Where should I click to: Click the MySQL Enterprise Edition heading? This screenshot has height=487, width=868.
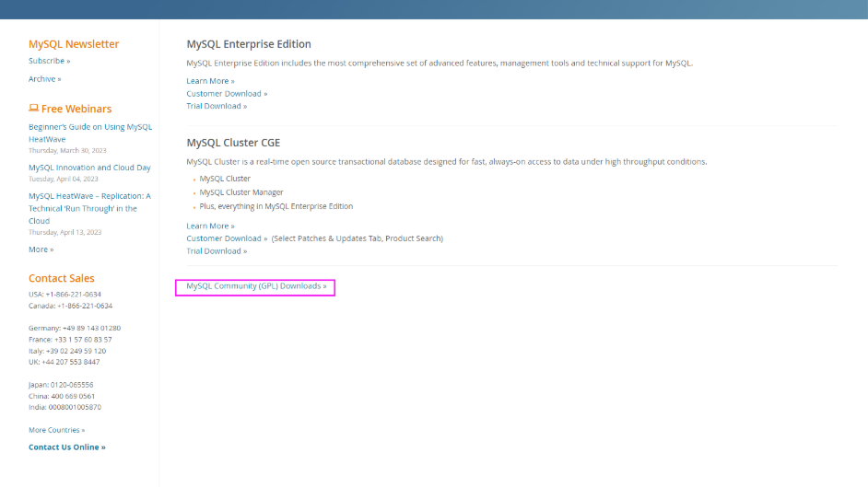249,44
